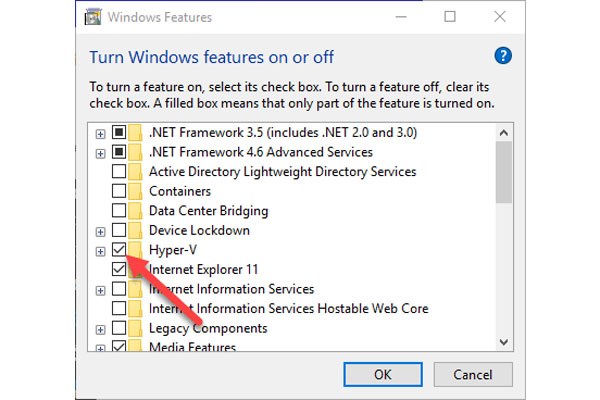Click the folder icon beside Containers

(x=135, y=191)
